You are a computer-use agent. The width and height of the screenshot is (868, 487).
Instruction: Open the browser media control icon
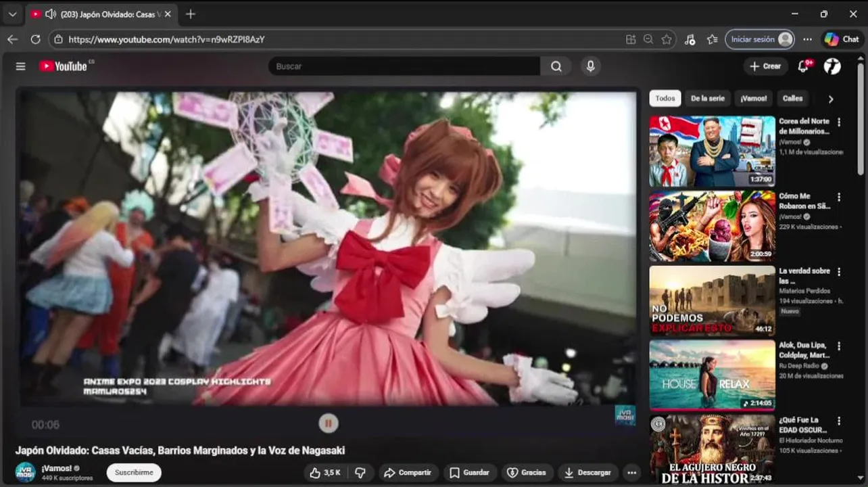690,39
